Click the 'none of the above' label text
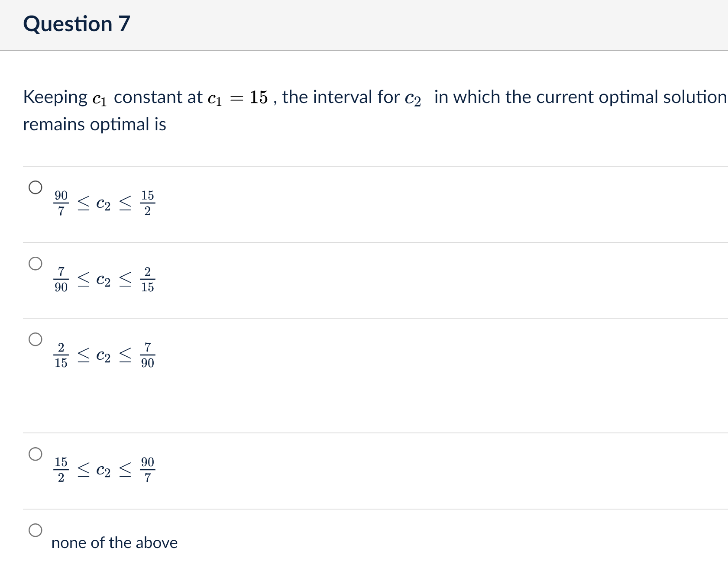This screenshot has height=584, width=728. tap(114, 542)
